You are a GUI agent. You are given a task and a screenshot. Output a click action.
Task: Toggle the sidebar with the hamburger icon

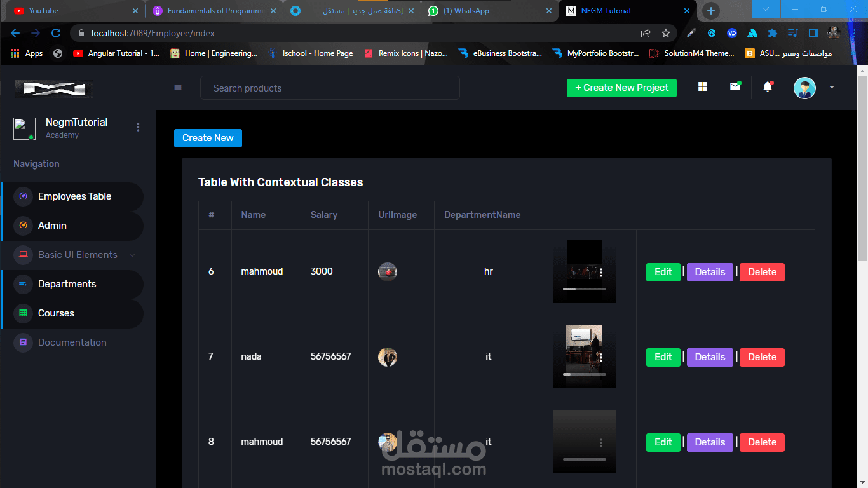[x=178, y=88]
